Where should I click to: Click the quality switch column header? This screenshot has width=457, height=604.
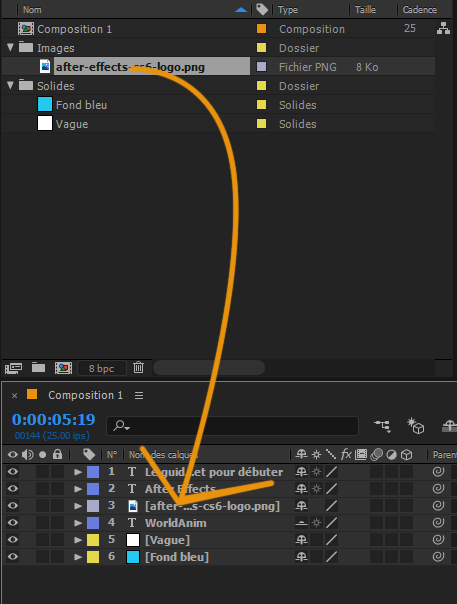click(331, 455)
